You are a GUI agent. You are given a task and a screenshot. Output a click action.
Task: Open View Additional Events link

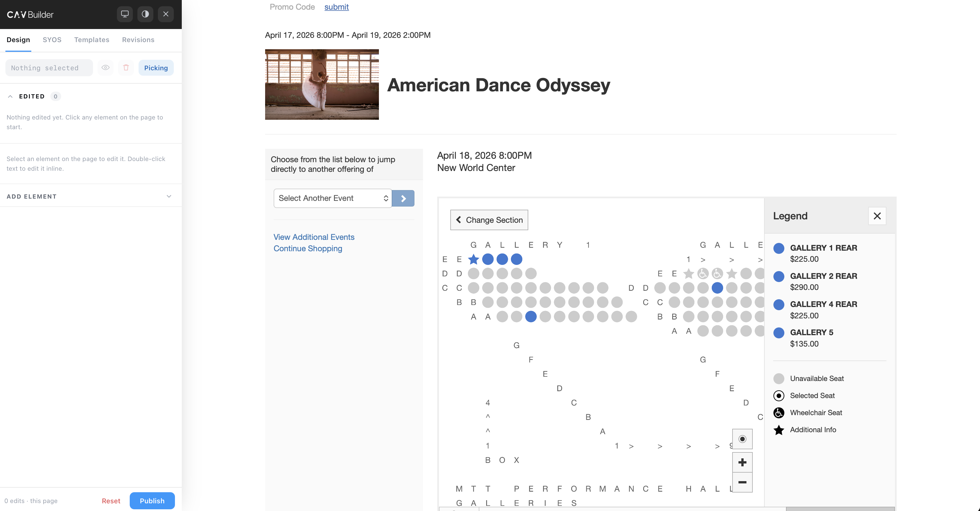pyautogui.click(x=314, y=237)
